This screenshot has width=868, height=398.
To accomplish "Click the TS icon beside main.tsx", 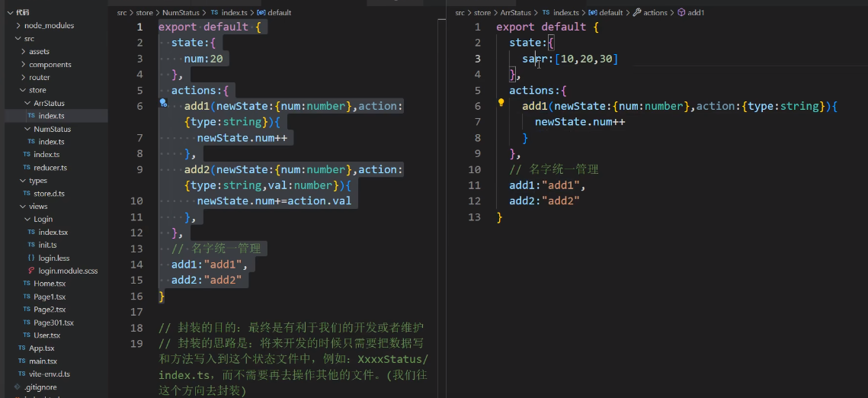I will click(21, 361).
